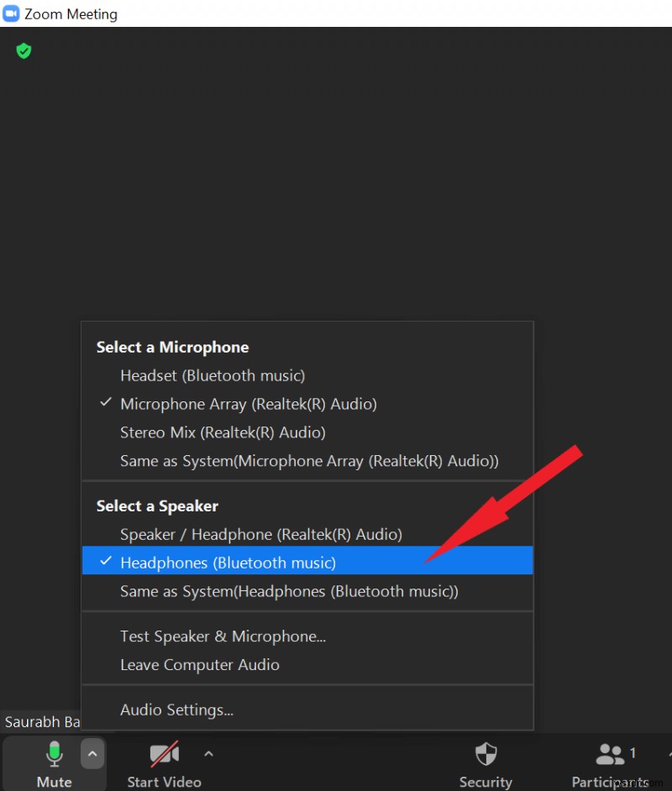Click Leave Computer Audio
Screen dimensions: 672x791
pos(200,664)
